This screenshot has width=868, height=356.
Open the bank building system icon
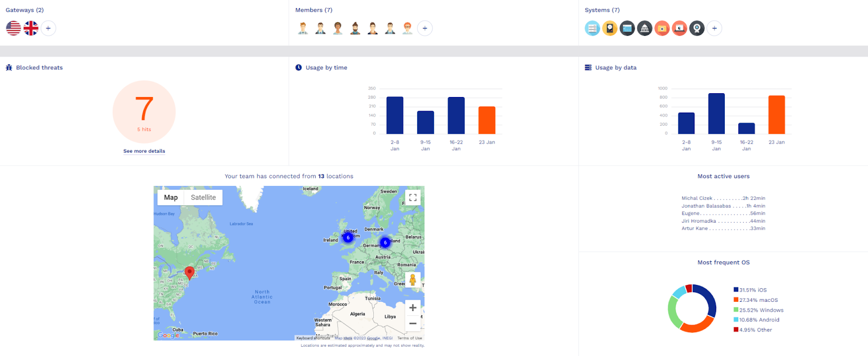click(x=644, y=28)
